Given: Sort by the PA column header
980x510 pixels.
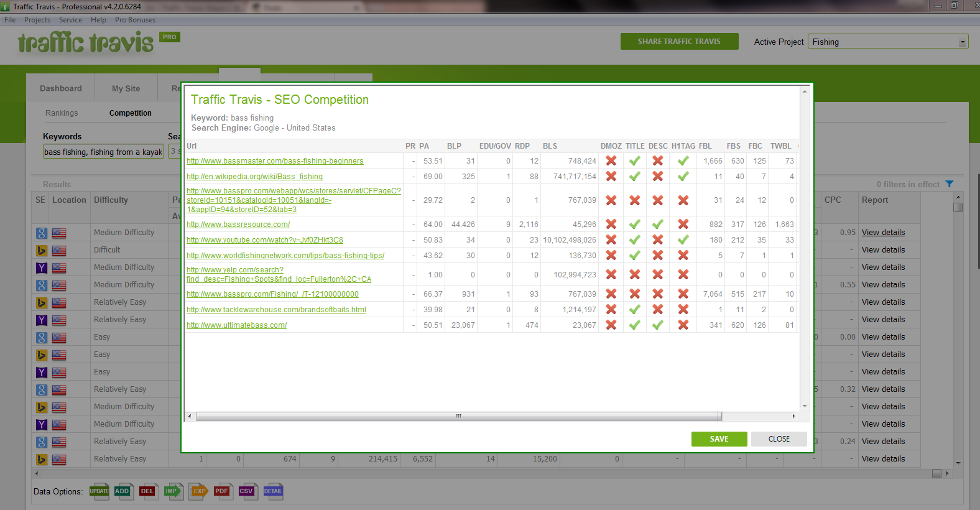Looking at the screenshot, I should [x=424, y=146].
